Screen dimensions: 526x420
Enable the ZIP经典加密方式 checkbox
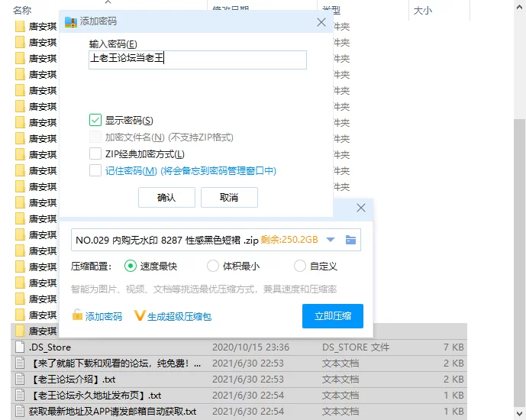click(x=95, y=154)
